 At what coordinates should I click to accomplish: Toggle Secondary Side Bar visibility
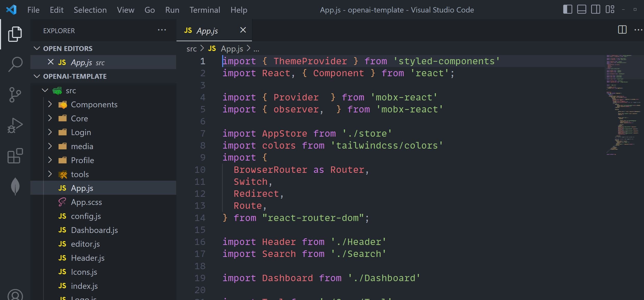click(596, 9)
